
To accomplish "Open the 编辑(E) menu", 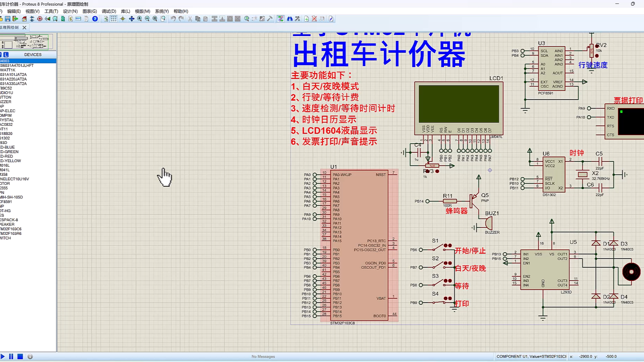I will click(x=14, y=11).
